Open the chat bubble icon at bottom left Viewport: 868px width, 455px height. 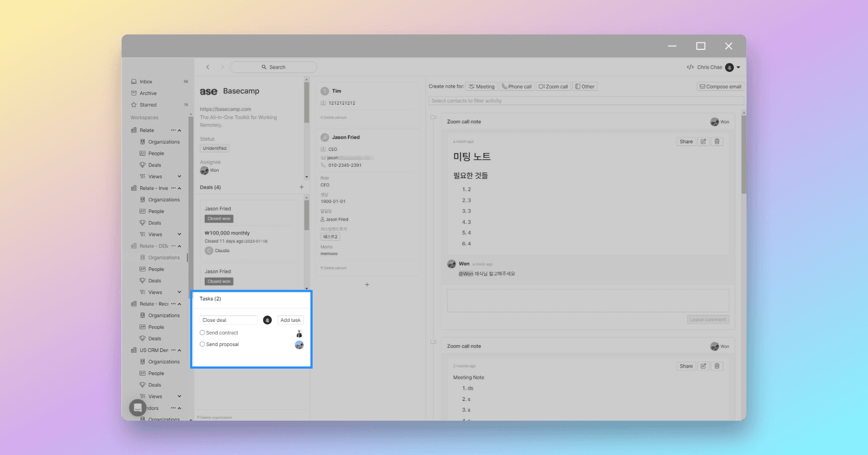[x=138, y=408]
